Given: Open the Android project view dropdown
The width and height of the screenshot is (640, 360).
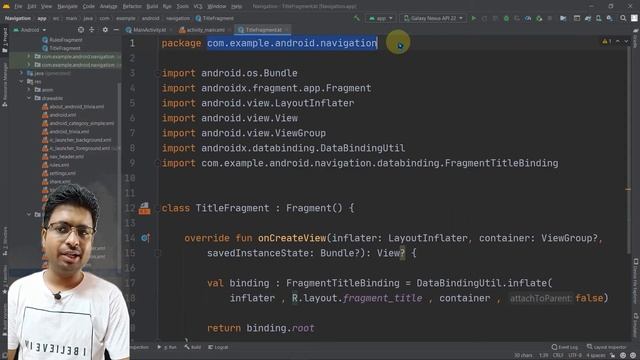Looking at the screenshot, I should coord(29,30).
